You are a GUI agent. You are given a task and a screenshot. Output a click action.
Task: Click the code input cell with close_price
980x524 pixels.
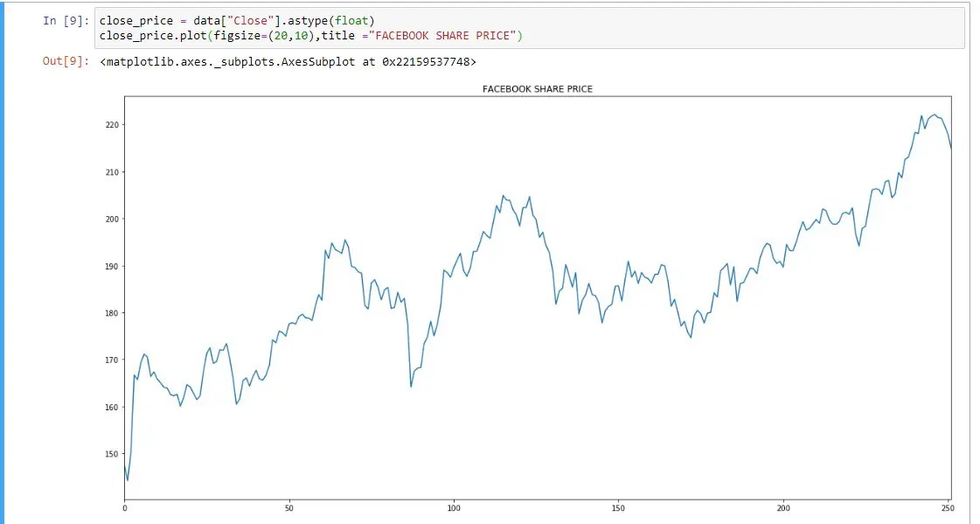coord(530,28)
